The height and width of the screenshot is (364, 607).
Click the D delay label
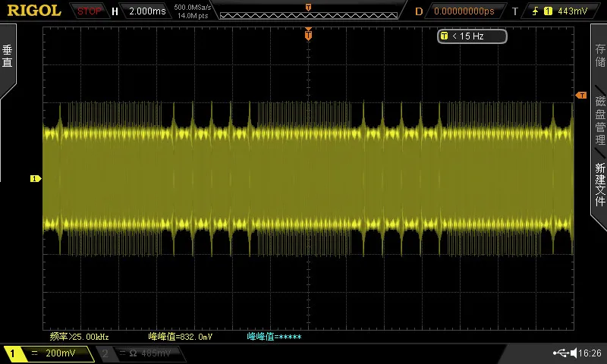point(419,11)
